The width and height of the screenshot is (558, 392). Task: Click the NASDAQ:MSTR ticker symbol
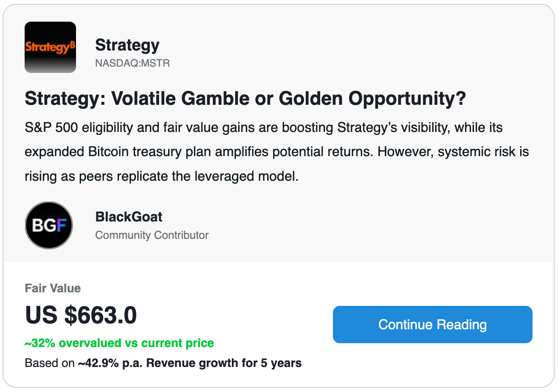point(132,64)
